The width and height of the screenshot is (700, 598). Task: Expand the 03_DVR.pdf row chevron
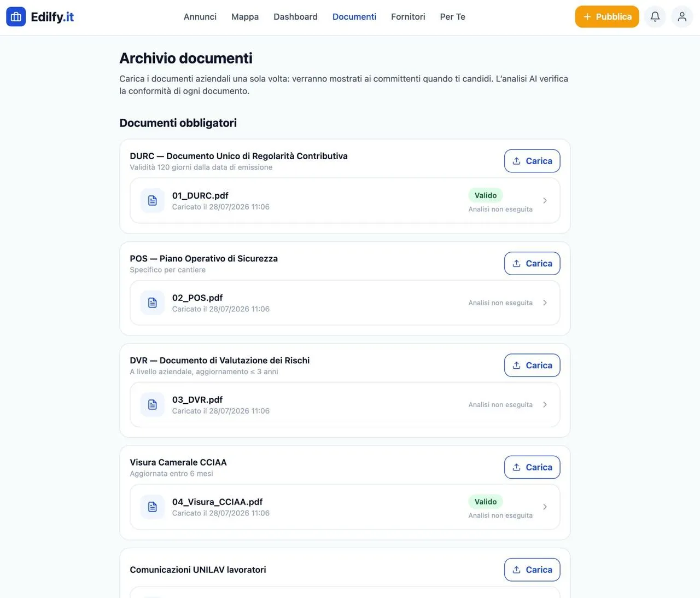(x=545, y=404)
